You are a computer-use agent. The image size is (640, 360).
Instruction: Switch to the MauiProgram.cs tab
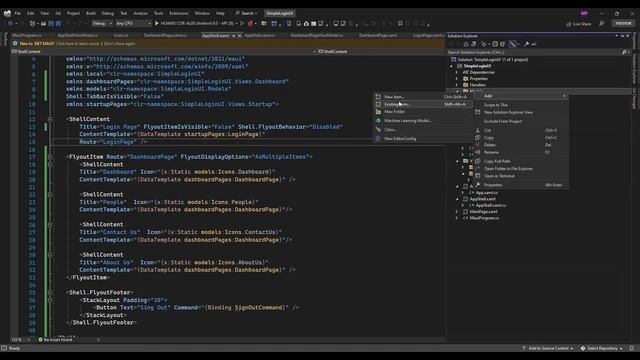[x=27, y=36]
